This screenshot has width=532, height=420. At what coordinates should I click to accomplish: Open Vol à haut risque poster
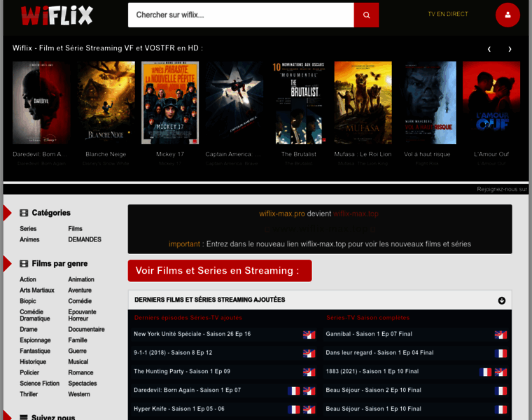[x=427, y=103]
